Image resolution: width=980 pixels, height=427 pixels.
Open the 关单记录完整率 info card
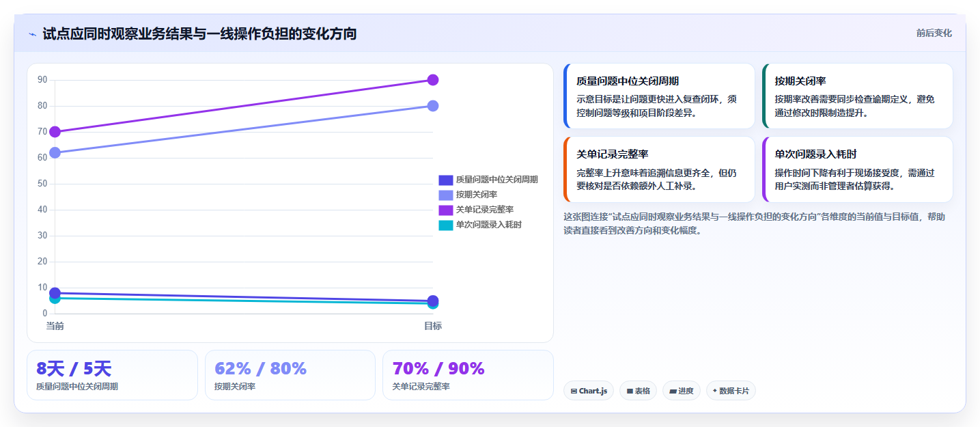click(659, 169)
